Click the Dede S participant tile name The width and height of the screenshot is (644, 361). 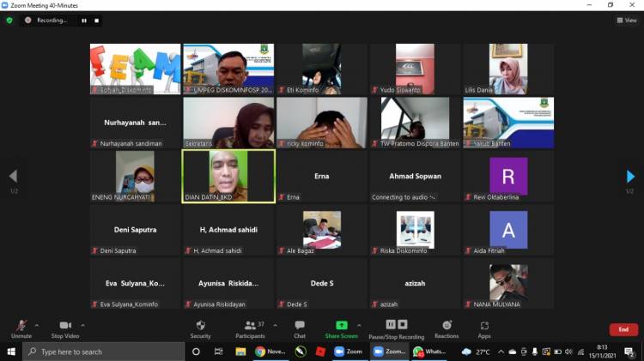tap(322, 283)
